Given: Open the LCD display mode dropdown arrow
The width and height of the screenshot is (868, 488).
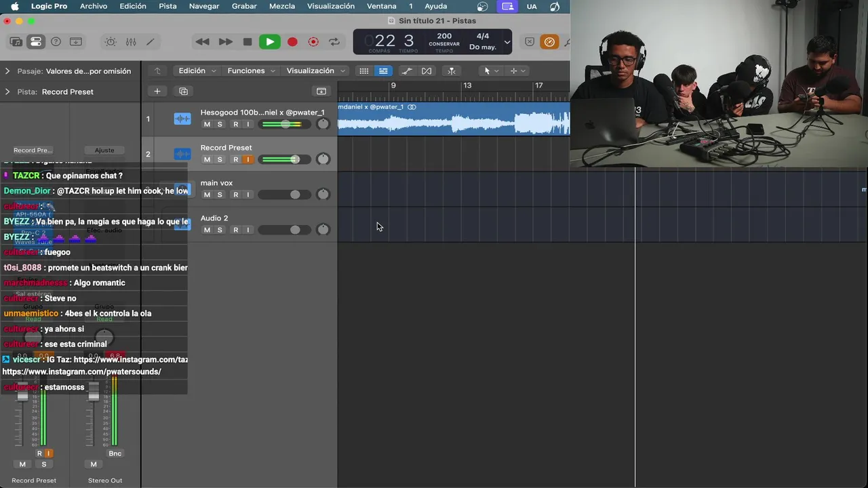Looking at the screenshot, I should coord(507,42).
